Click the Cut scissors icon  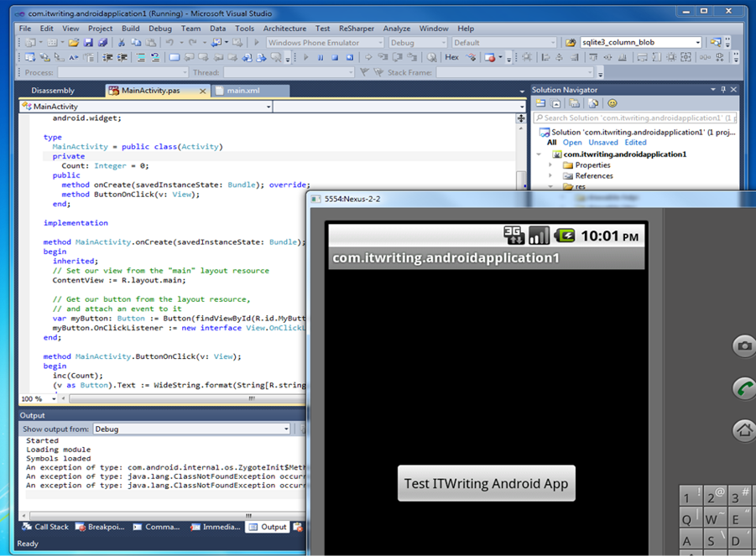[x=123, y=43]
